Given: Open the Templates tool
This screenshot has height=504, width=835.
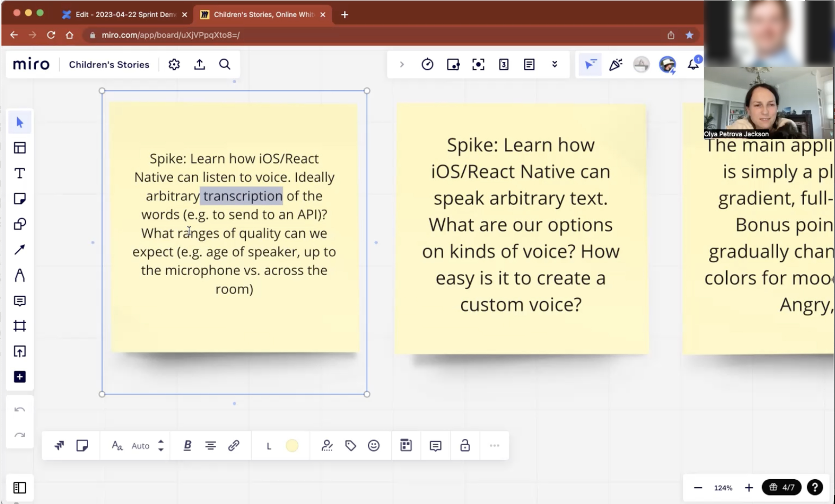Looking at the screenshot, I should (20, 148).
